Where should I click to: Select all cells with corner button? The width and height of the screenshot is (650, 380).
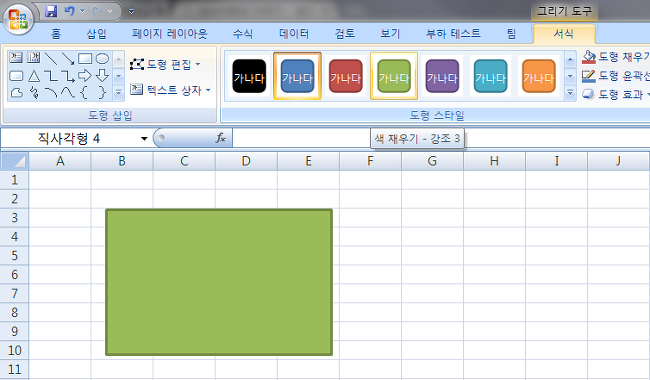pyautogui.click(x=15, y=161)
